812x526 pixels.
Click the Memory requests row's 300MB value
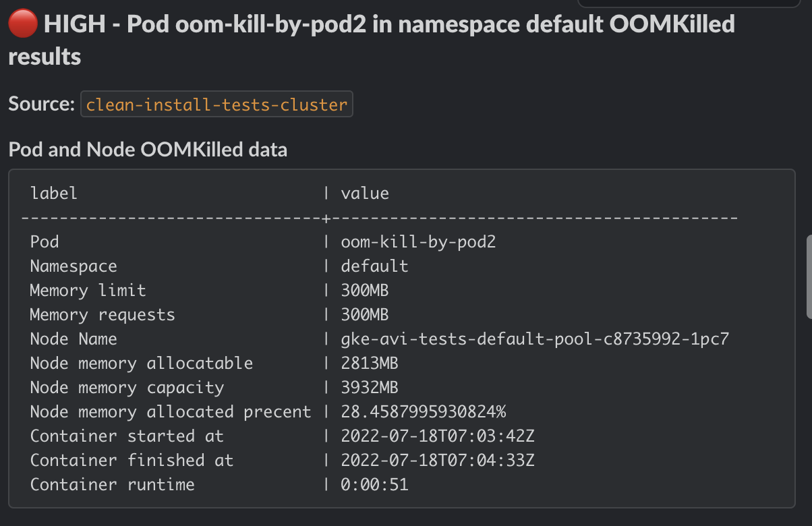(x=364, y=315)
